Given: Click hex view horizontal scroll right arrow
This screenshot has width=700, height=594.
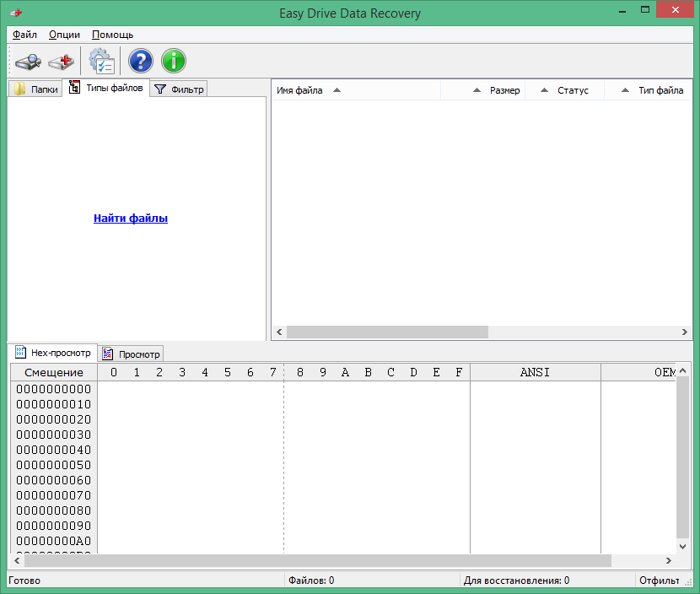Looking at the screenshot, I should click(668, 560).
